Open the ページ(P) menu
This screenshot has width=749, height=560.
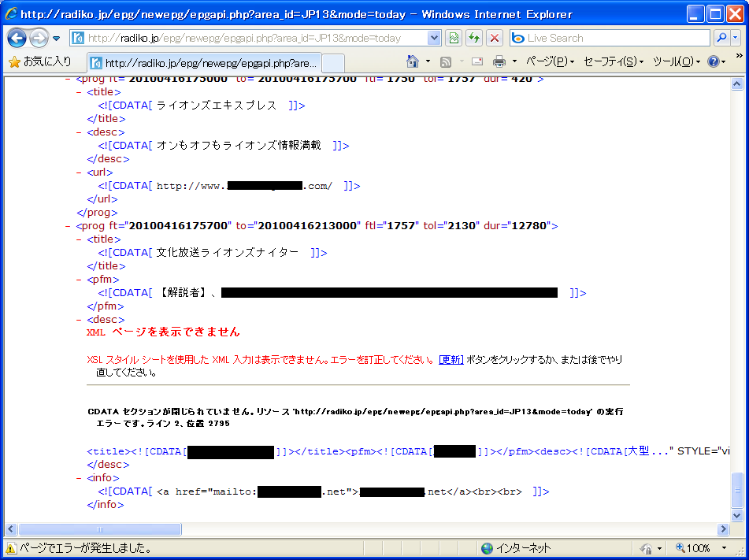[550, 61]
